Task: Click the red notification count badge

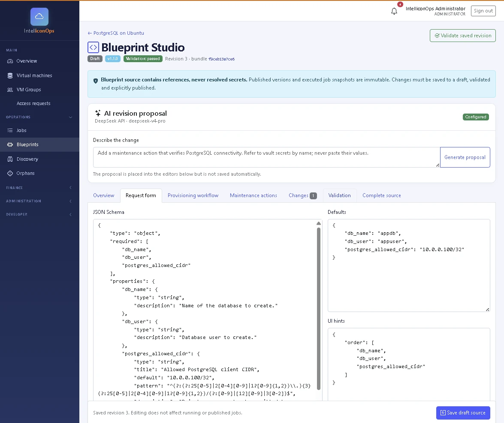Action: [400, 4]
